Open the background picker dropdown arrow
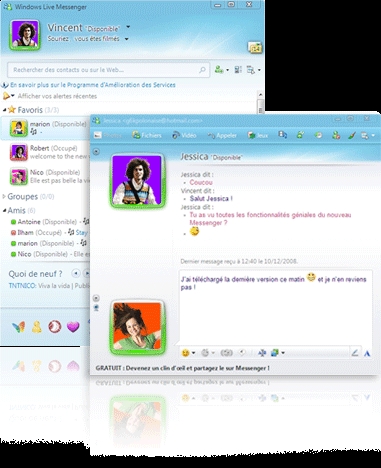 [283, 353]
